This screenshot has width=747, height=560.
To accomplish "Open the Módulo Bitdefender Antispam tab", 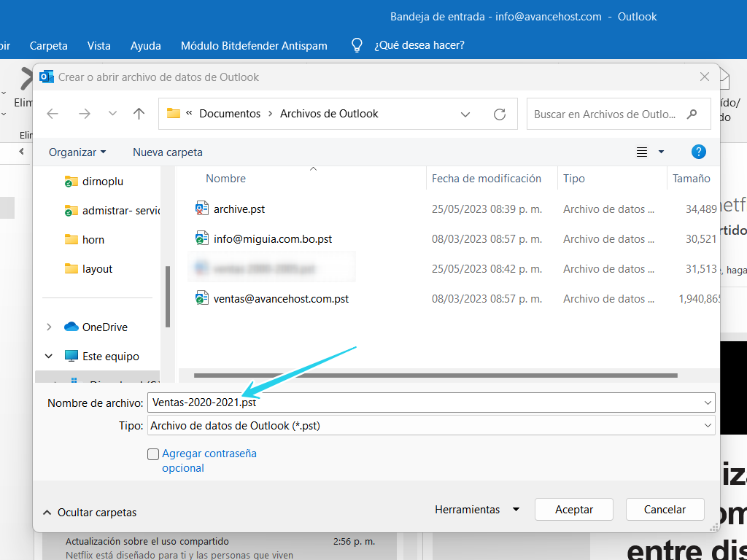I will pos(254,46).
